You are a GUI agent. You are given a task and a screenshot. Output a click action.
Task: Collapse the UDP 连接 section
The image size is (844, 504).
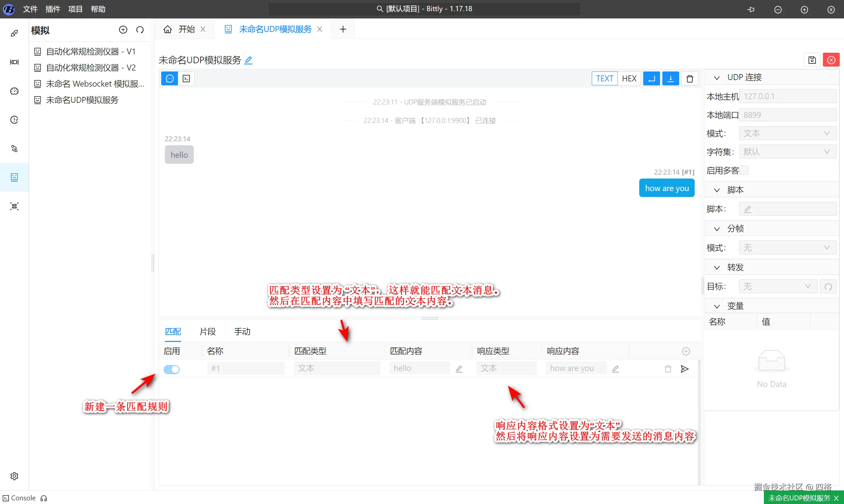point(716,78)
